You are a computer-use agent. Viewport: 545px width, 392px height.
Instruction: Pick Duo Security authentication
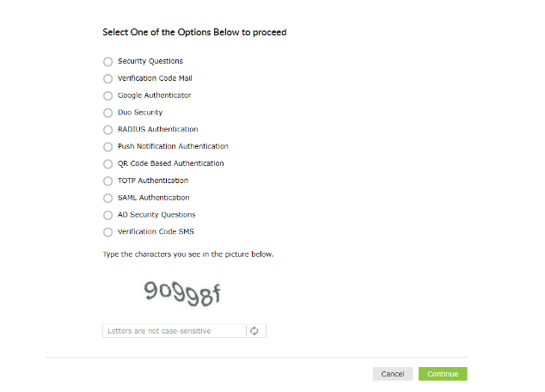coord(107,113)
